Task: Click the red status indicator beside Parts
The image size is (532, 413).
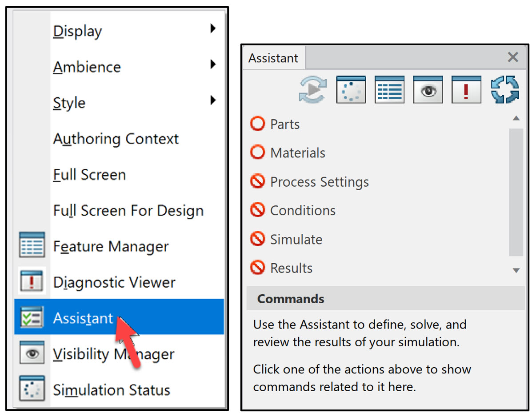Action: pos(258,124)
